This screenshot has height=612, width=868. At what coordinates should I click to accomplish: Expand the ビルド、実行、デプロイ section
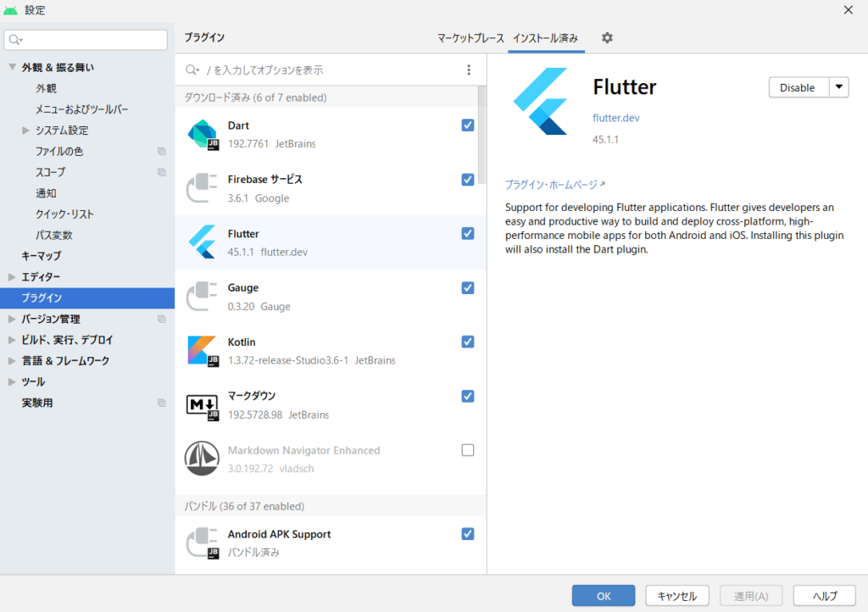point(12,340)
